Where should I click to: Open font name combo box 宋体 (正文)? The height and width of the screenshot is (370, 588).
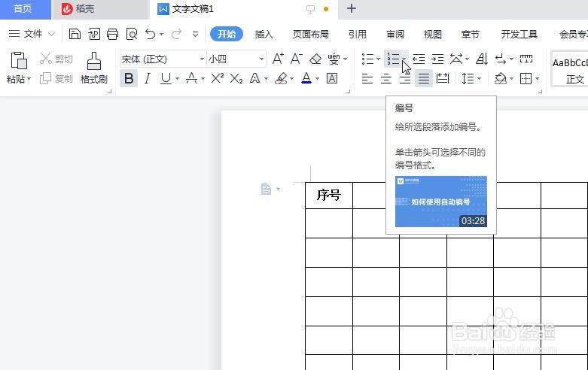(x=163, y=59)
